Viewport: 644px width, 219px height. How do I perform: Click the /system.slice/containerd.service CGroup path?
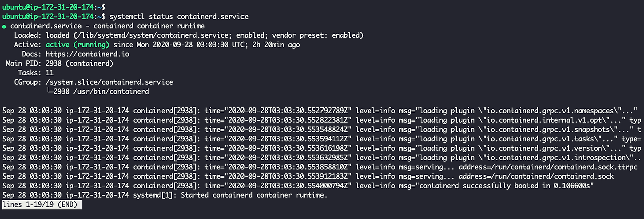click(x=109, y=82)
